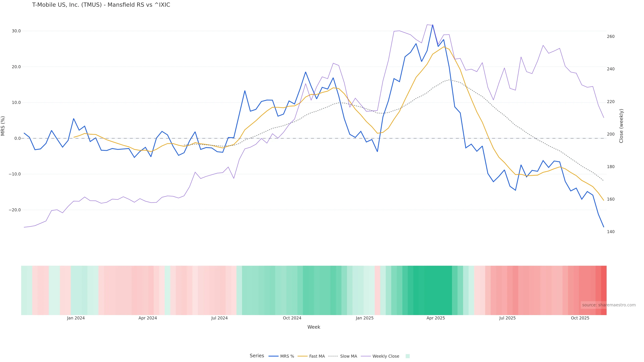Click the "MRS (%)" left axis title
The height and width of the screenshot is (362, 644).
click(x=3, y=126)
